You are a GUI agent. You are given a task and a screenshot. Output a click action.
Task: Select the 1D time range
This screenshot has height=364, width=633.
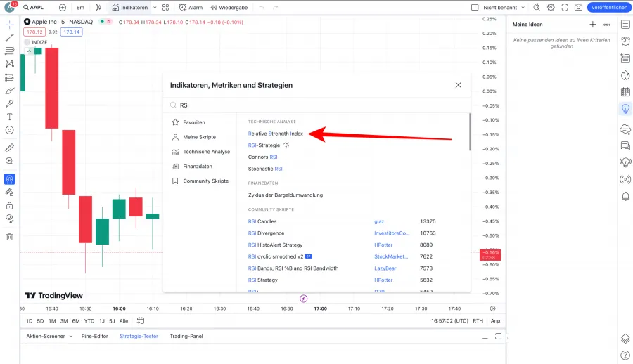29,321
